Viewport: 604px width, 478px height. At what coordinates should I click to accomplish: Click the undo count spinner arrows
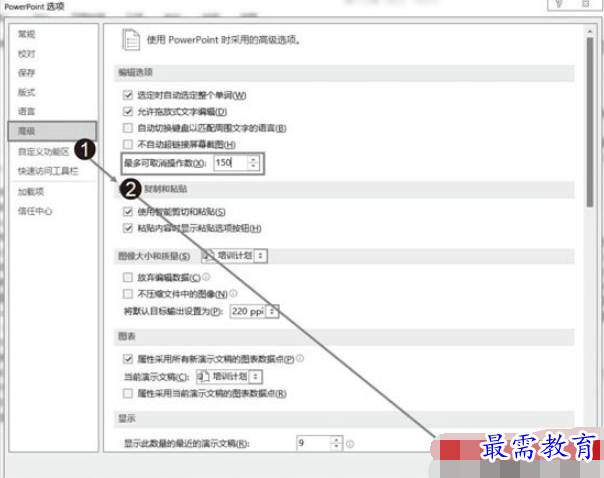point(253,163)
